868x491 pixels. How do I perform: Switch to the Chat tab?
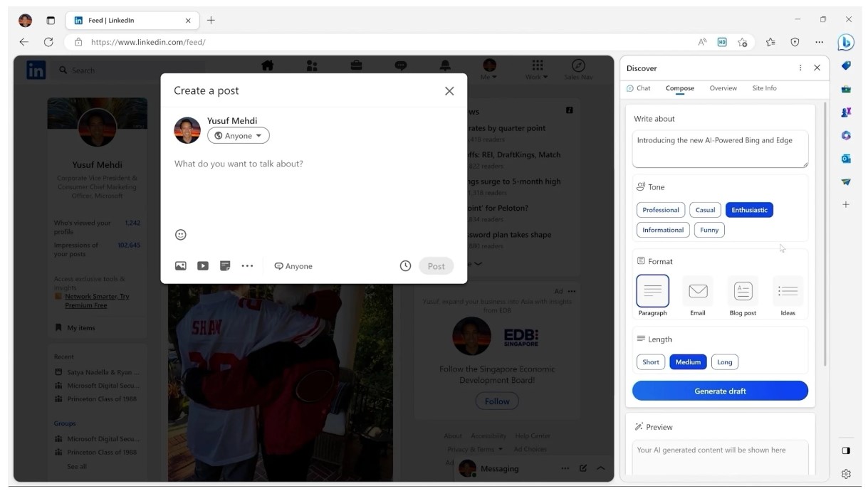click(638, 88)
